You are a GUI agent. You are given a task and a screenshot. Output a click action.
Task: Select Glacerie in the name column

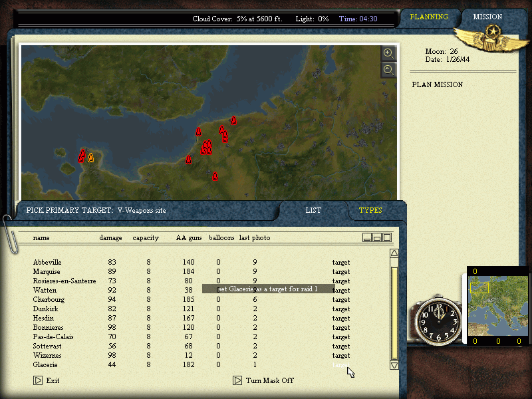pos(45,365)
